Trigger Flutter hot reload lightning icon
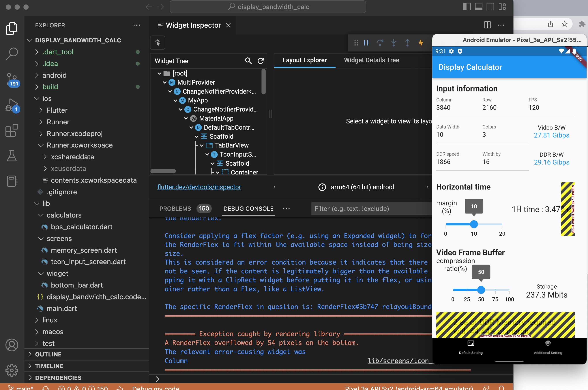Viewport: 588px width, 390px height. pos(421,43)
